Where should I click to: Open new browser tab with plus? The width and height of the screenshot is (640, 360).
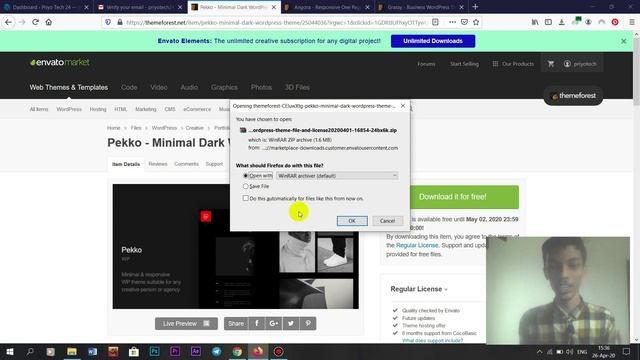tap(475, 7)
